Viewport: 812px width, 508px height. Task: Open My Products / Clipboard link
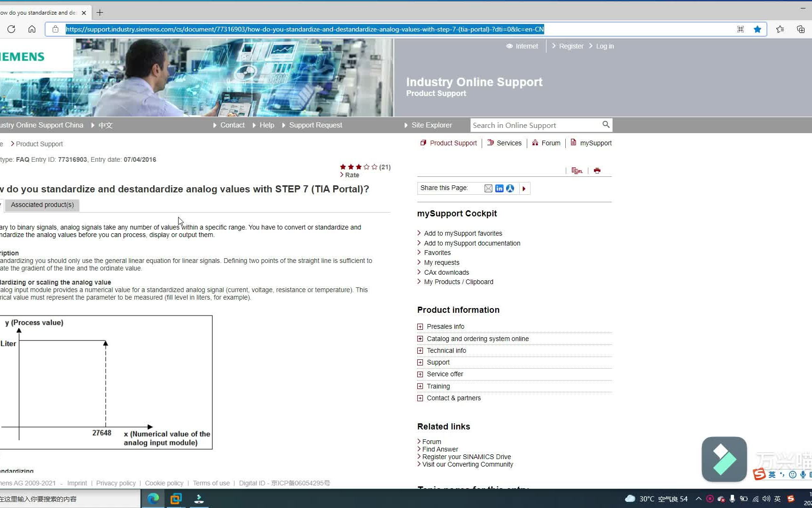pyautogui.click(x=459, y=282)
